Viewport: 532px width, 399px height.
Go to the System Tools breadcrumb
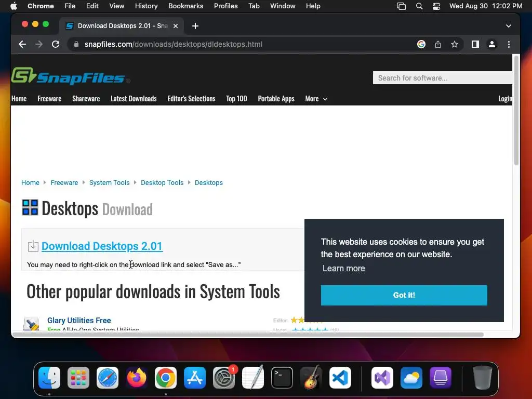pyautogui.click(x=109, y=182)
